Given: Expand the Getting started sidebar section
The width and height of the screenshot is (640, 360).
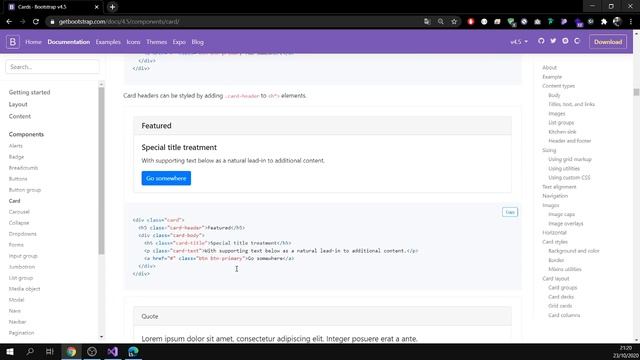Looking at the screenshot, I should tap(29, 92).
